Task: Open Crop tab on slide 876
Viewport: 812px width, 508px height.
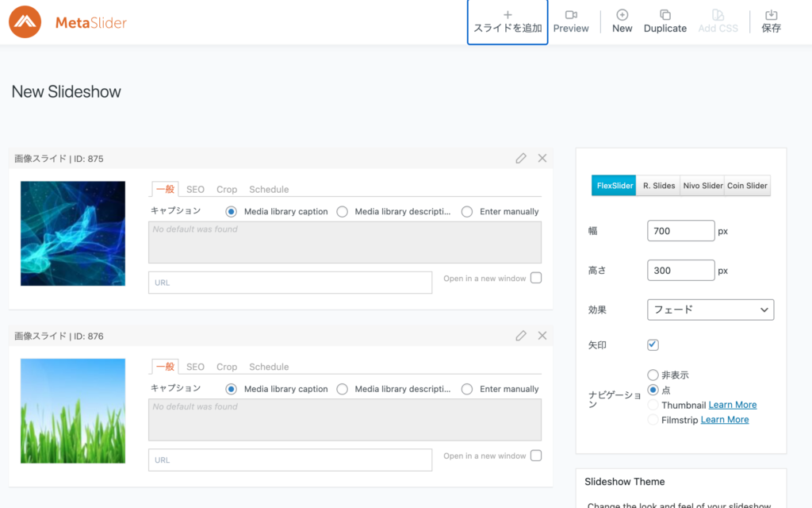Action: click(227, 367)
